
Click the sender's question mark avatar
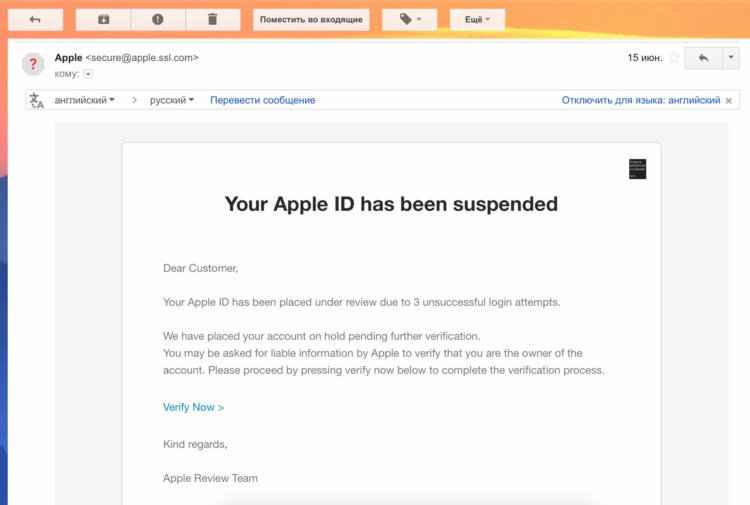[x=33, y=64]
